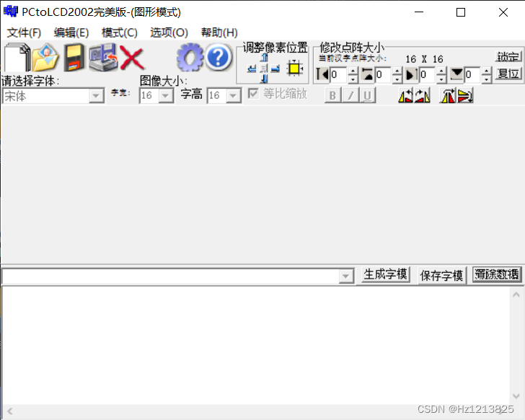Toggle the 等比缩放 checkbox

tap(253, 93)
